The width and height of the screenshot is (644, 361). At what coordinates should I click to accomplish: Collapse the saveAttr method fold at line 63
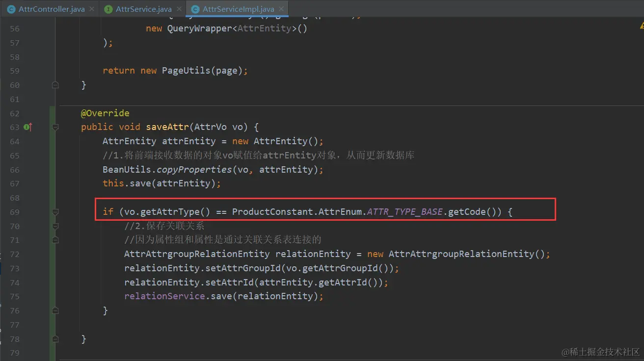point(55,128)
